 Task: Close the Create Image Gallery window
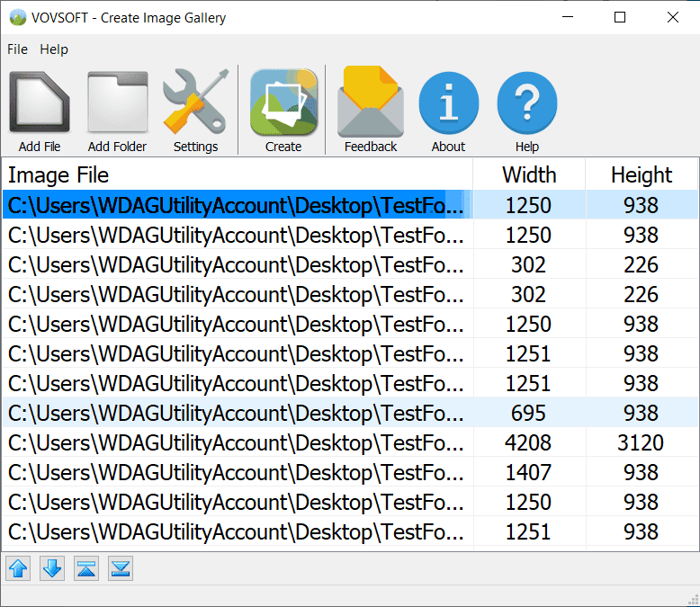pyautogui.click(x=673, y=17)
